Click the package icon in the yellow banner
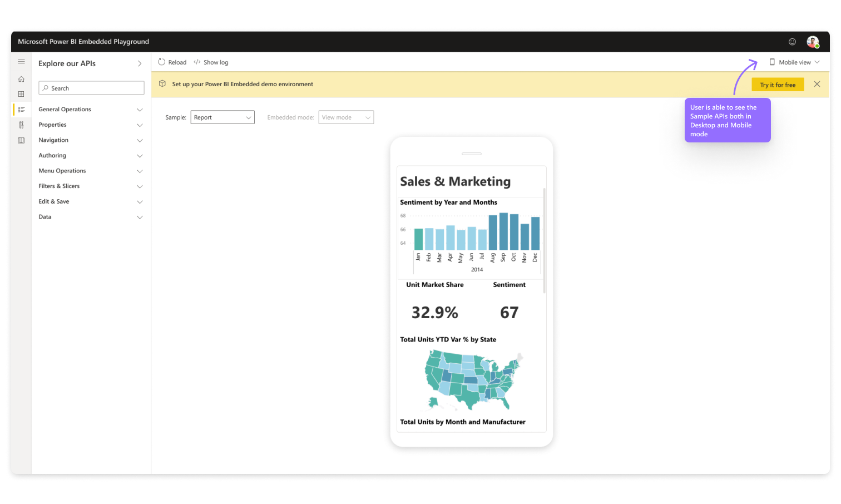The height and width of the screenshot is (504, 841). pyautogui.click(x=162, y=83)
